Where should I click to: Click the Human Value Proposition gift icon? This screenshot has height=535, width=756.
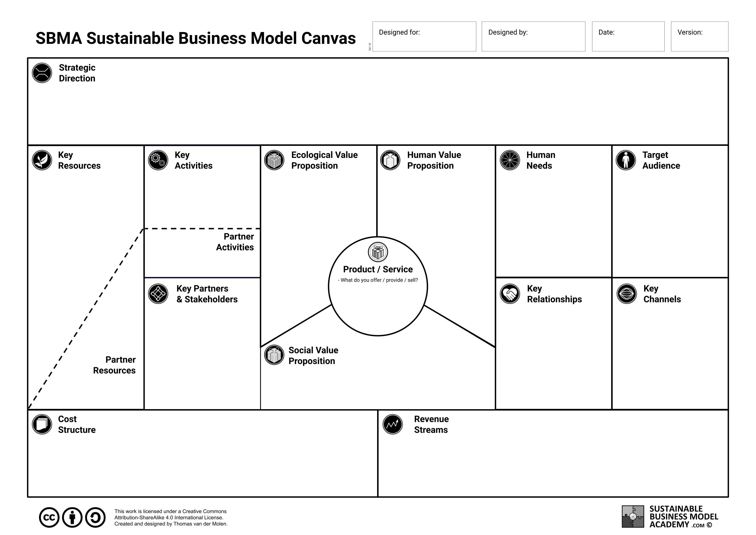tap(390, 160)
